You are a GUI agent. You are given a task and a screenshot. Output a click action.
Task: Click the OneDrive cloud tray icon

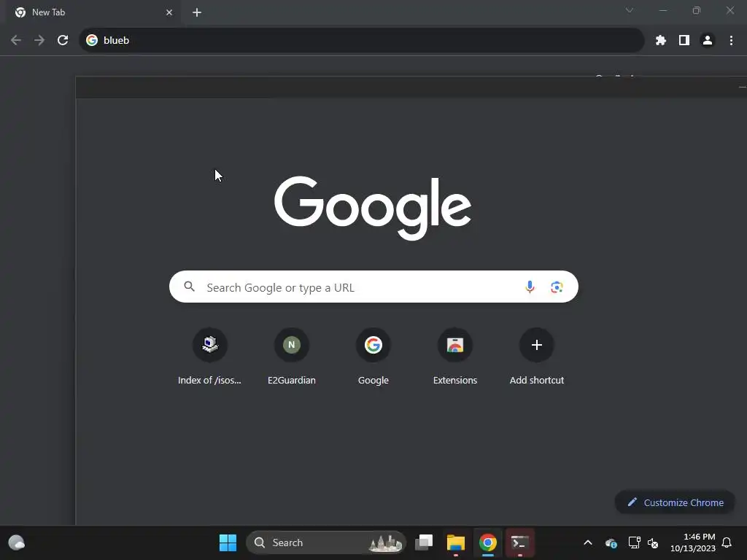(x=611, y=542)
